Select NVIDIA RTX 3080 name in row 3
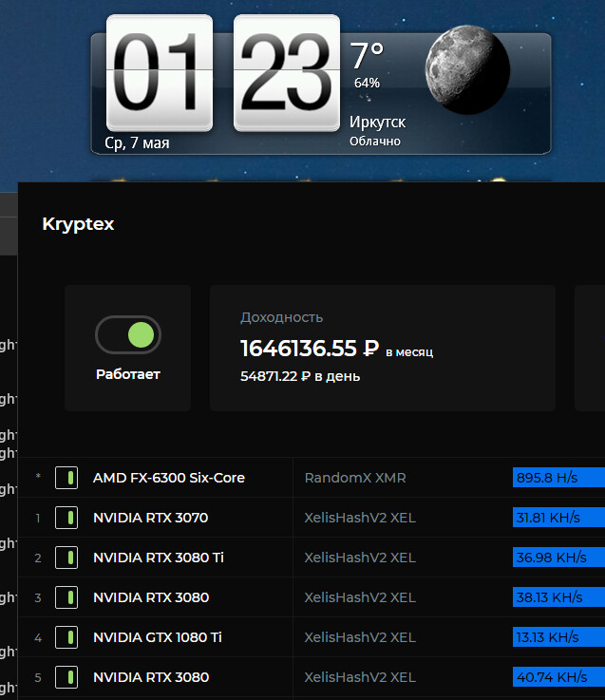The height and width of the screenshot is (700, 605). [151, 597]
